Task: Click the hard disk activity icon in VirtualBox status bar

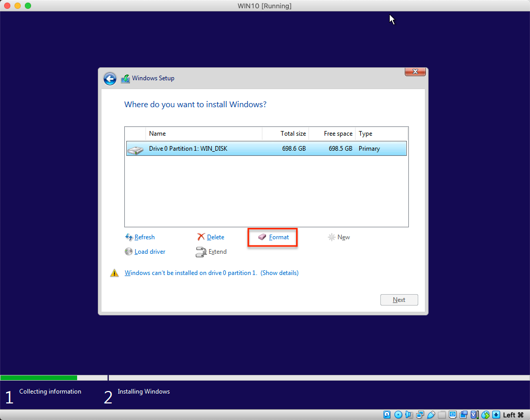Action: pos(387,415)
